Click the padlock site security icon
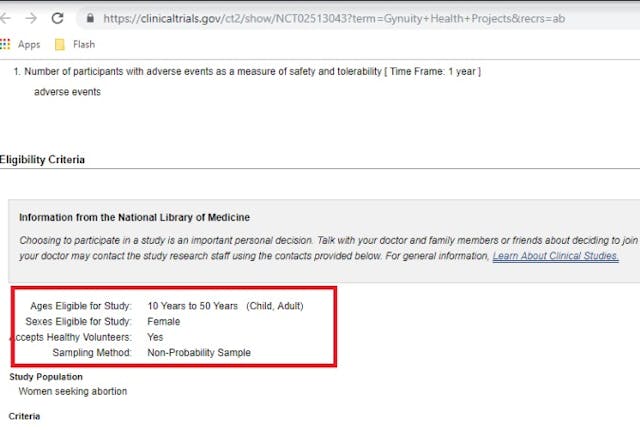 [x=91, y=18]
